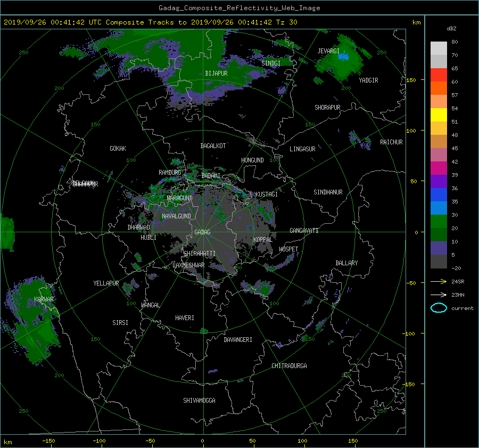Click the 80 value atop the dBZ scale

coord(455,42)
